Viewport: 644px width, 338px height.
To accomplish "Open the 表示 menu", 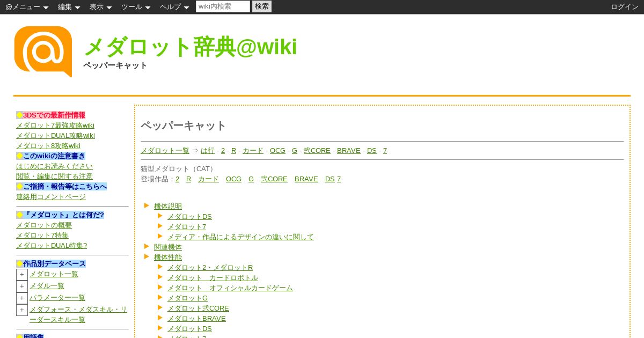I will [100, 7].
